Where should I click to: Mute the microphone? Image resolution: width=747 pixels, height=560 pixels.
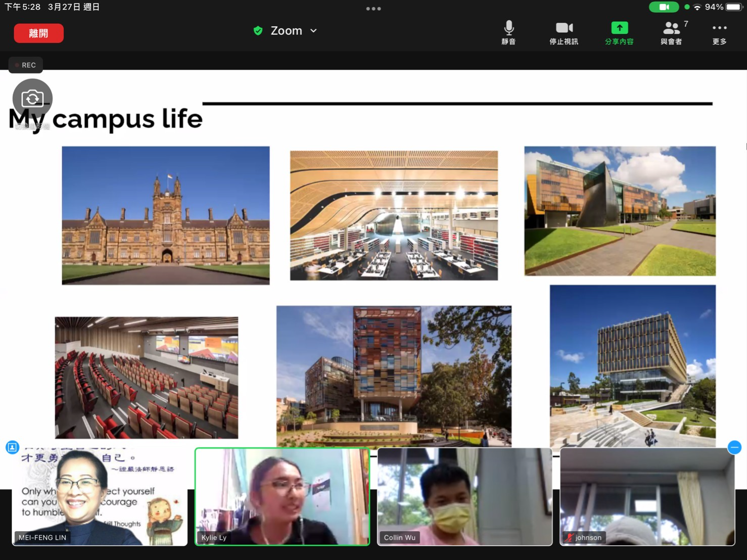(x=508, y=32)
